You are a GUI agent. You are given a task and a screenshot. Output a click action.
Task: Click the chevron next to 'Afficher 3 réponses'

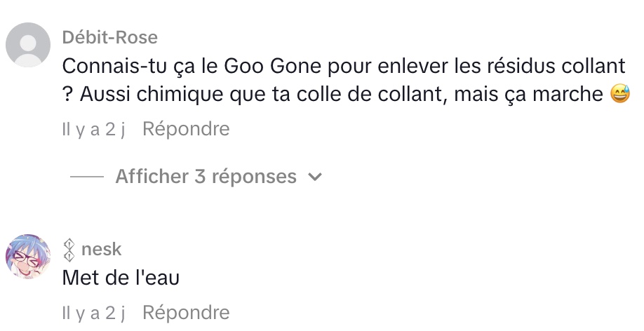(315, 177)
